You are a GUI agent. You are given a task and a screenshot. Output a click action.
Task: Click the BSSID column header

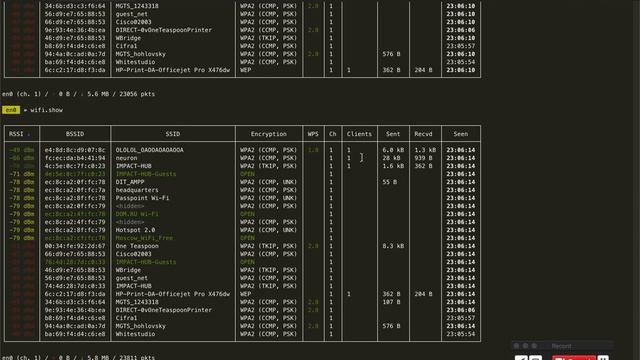[x=75, y=134]
